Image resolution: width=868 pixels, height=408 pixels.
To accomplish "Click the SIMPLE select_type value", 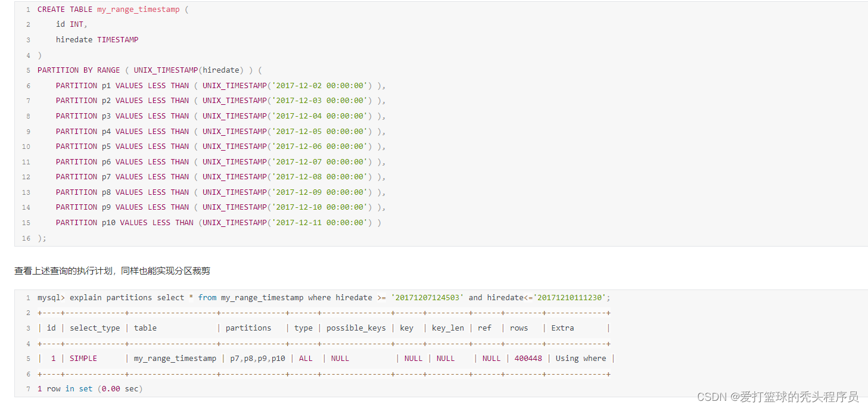I will [x=83, y=358].
